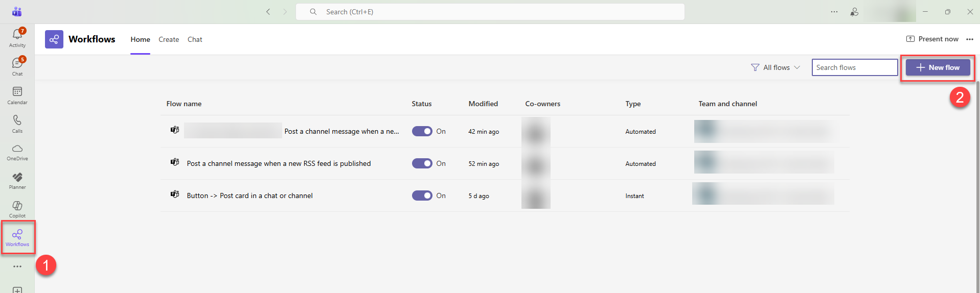Go to Calls in sidebar
Viewport: 980px width, 293px height.
17,123
